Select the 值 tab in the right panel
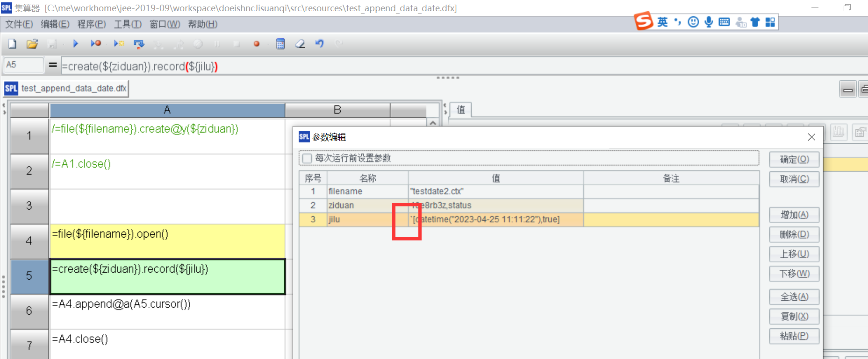The width and height of the screenshot is (868, 359). (x=461, y=110)
